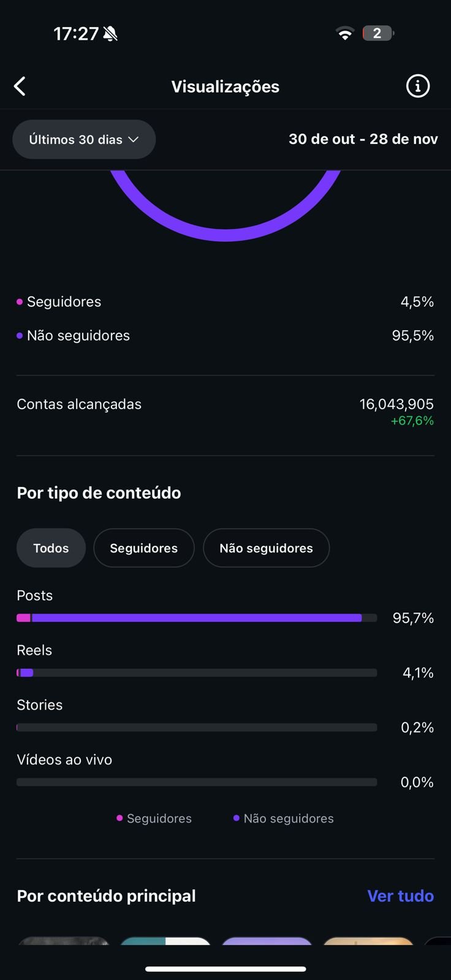Open the Ver tudo link
The width and height of the screenshot is (451, 980).
(400, 896)
